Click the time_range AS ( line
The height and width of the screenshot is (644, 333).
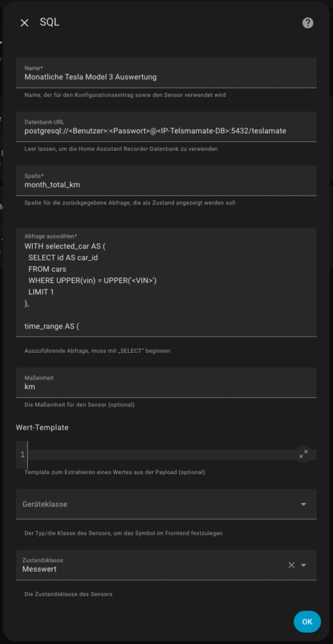[52, 327]
